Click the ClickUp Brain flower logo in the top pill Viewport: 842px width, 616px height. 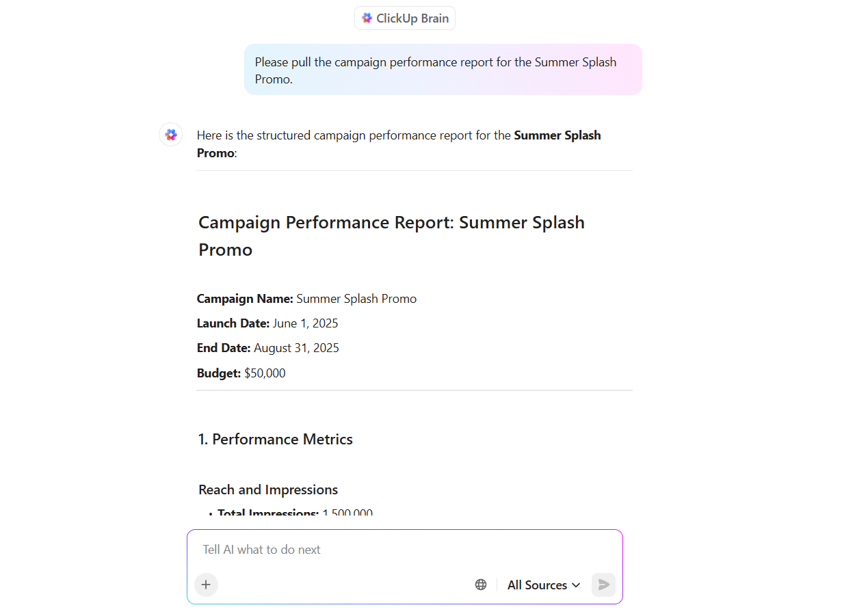coord(368,18)
